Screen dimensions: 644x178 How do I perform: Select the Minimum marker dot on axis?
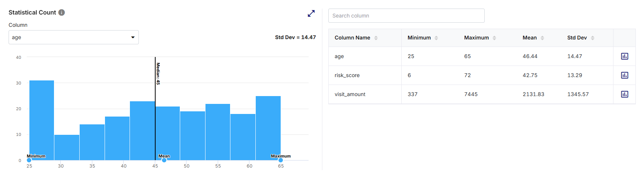(x=29, y=160)
